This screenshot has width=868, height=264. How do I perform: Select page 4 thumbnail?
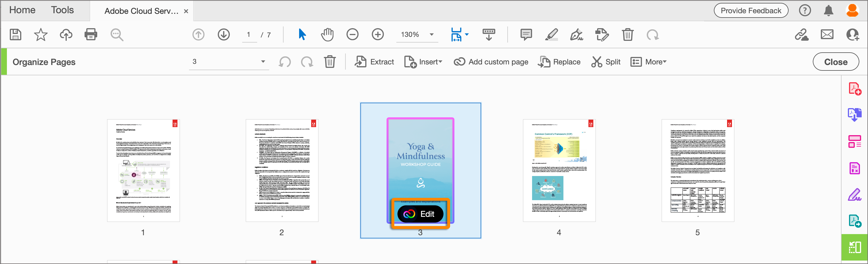point(559,170)
